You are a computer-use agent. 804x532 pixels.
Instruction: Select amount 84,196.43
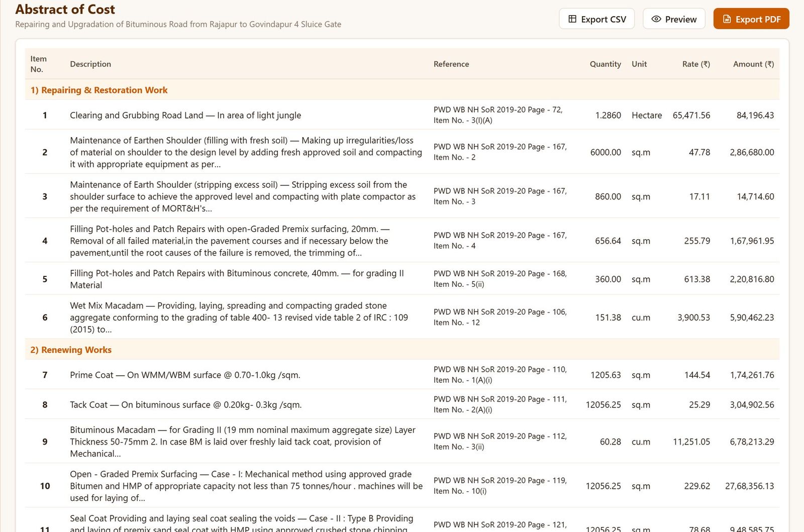click(755, 115)
